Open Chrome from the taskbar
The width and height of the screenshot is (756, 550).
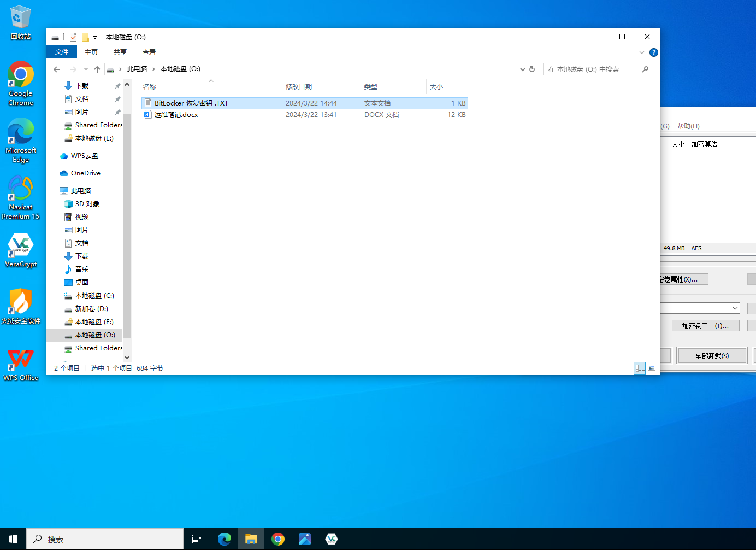coord(278,539)
